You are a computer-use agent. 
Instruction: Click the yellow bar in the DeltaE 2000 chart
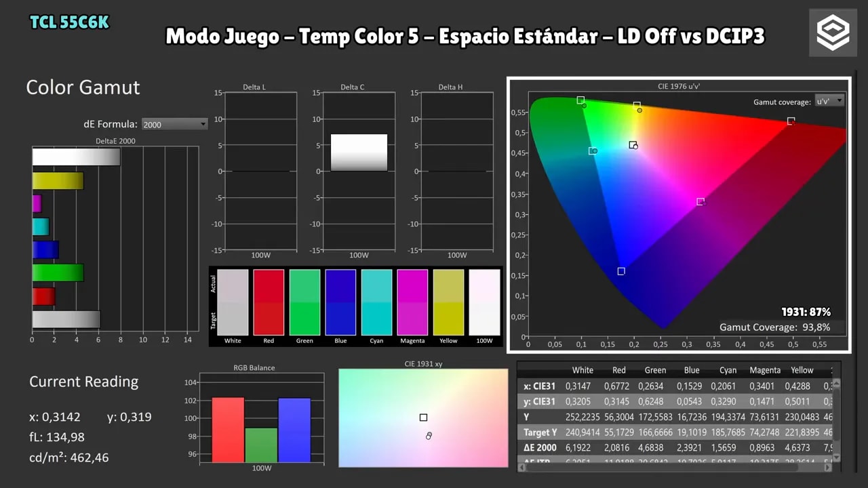point(58,181)
